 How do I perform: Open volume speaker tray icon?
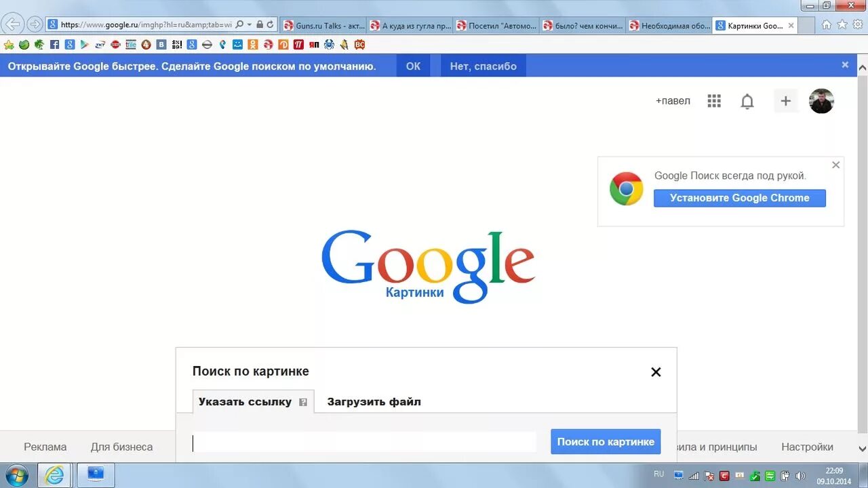[x=800, y=476]
